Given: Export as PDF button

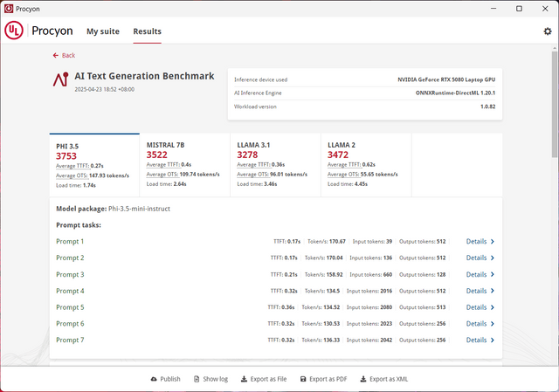Looking at the screenshot, I should tap(323, 379).
